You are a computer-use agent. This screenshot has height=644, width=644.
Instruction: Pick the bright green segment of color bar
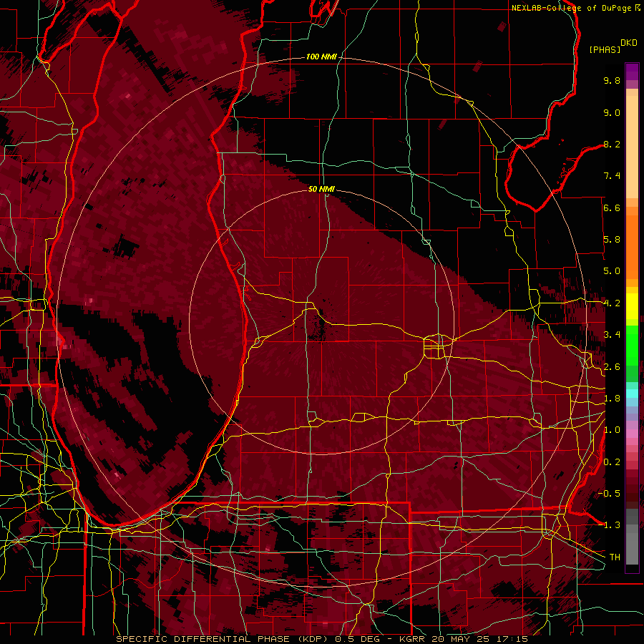click(x=632, y=345)
